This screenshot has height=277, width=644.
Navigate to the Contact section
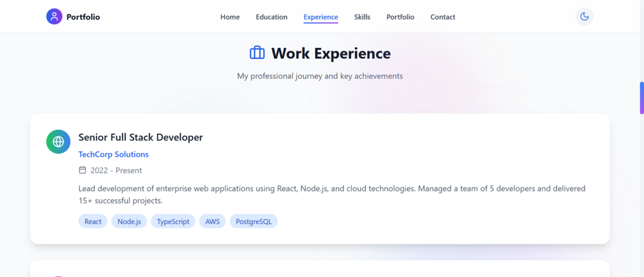[x=443, y=17]
